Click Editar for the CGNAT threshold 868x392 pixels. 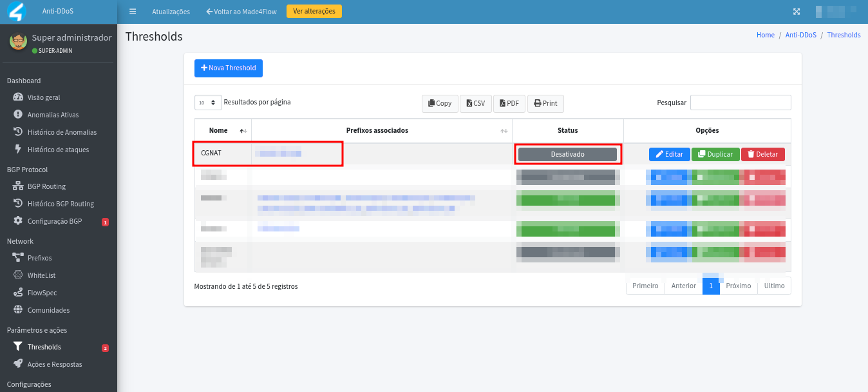pyautogui.click(x=669, y=155)
